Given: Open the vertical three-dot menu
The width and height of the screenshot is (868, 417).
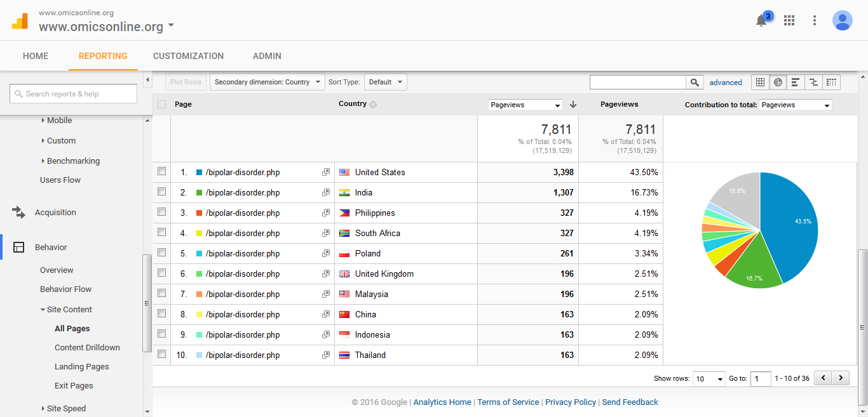Looking at the screenshot, I should click(x=815, y=20).
